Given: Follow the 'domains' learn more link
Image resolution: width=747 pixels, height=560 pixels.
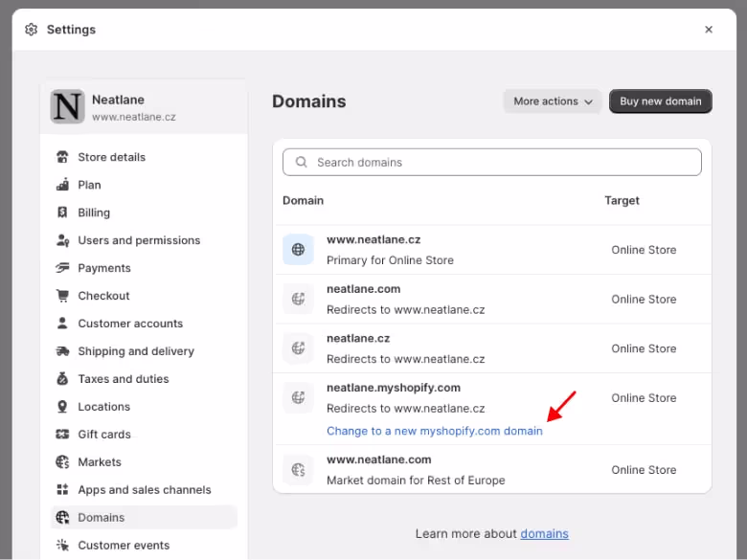Looking at the screenshot, I should (544, 534).
